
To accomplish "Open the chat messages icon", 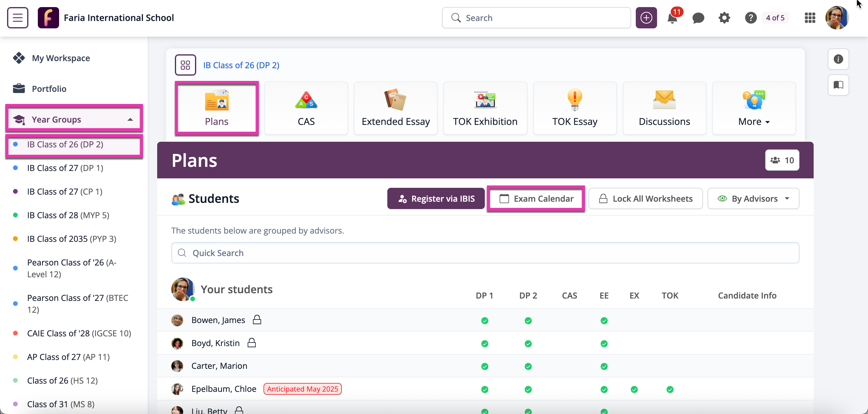I will pos(698,18).
